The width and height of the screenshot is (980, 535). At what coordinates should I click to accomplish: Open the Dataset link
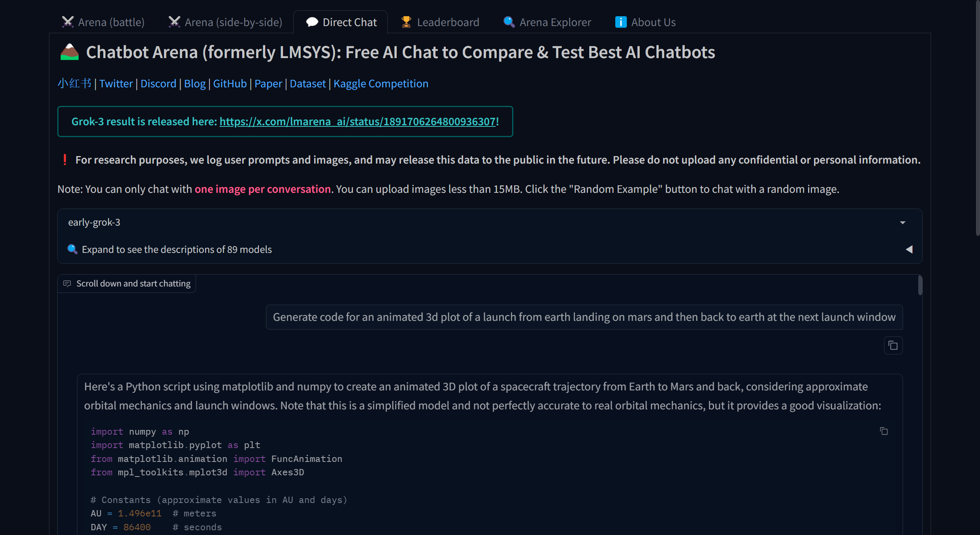(x=307, y=83)
